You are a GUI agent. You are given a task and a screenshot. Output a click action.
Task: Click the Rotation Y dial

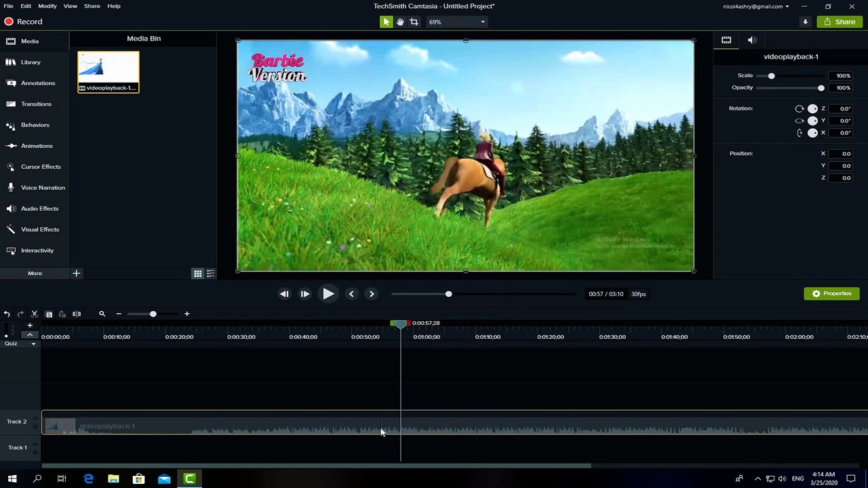(812, 121)
